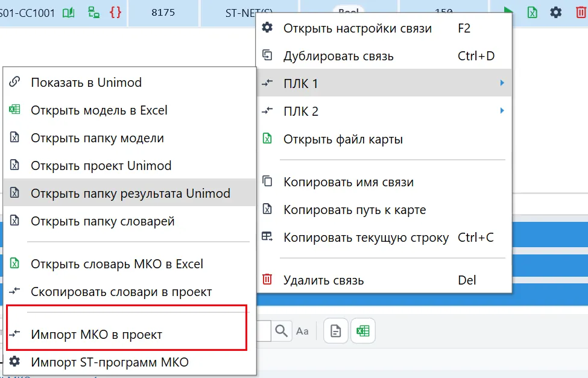Choose Открыть папку модели
This screenshot has height=378, width=588.
point(130,138)
